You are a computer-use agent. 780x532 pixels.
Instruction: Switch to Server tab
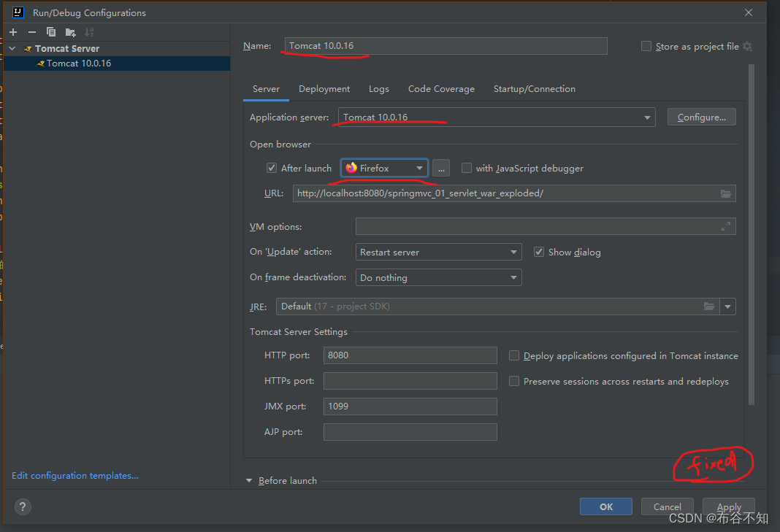(266, 89)
